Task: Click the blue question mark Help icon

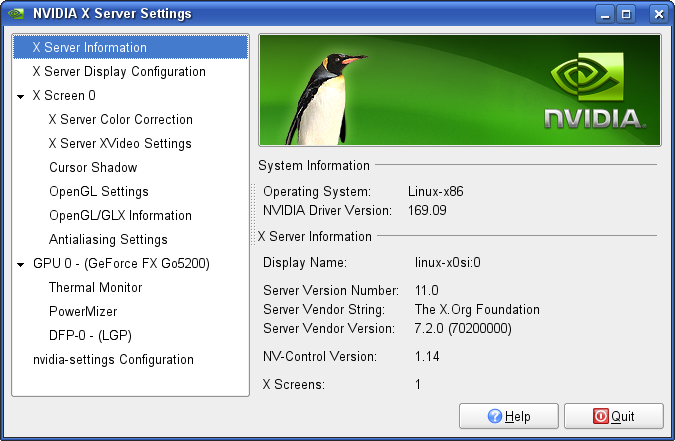Action: click(495, 416)
